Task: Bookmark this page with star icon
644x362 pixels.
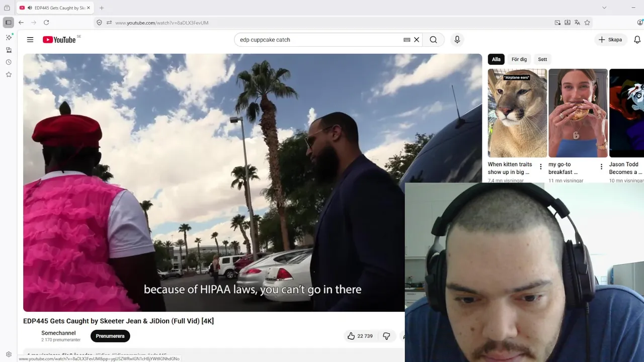Action: pyautogui.click(x=587, y=23)
